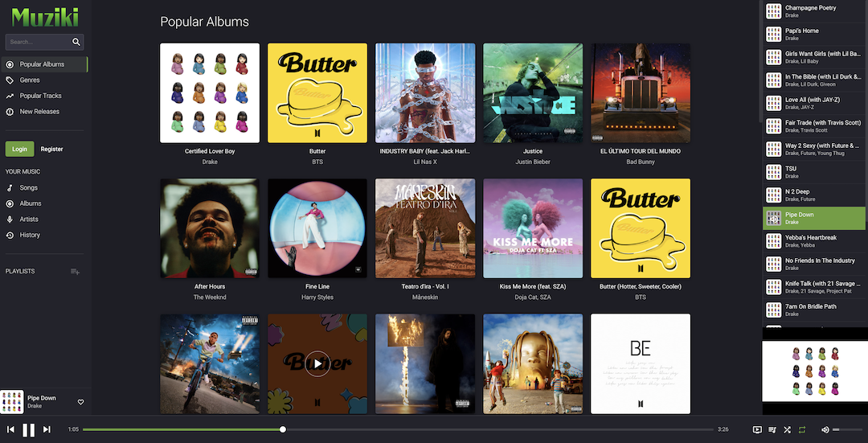Open the artist link The Weeknd
This screenshot has width=868, height=443.
[x=210, y=297]
